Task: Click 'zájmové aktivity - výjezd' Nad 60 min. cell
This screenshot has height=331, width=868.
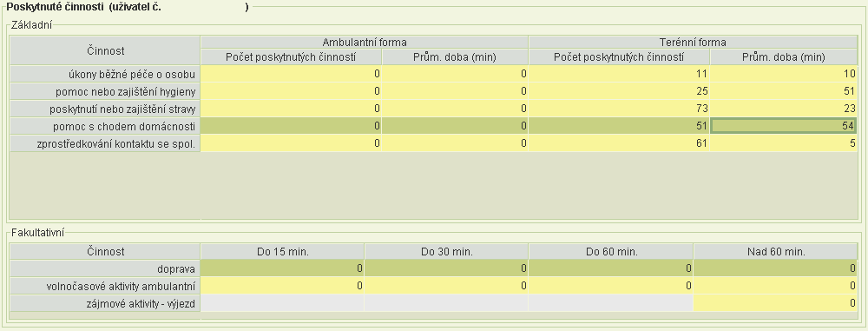Action: pos(775,303)
